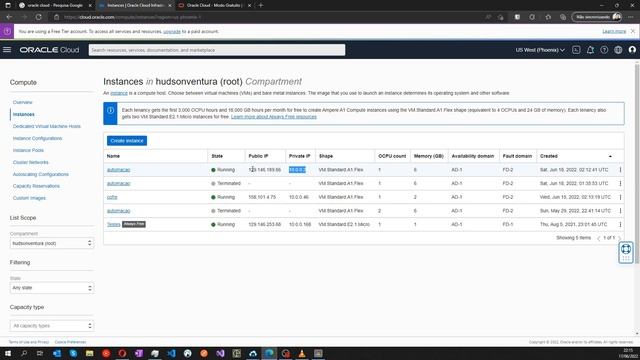Sort table by Name column header
640x360 pixels.
click(113, 156)
